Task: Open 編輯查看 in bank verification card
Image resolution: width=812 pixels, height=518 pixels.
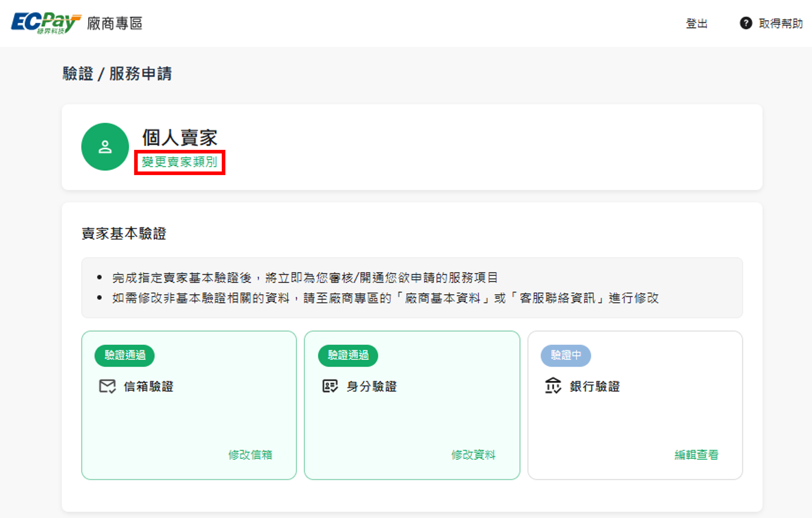Action: pos(696,455)
